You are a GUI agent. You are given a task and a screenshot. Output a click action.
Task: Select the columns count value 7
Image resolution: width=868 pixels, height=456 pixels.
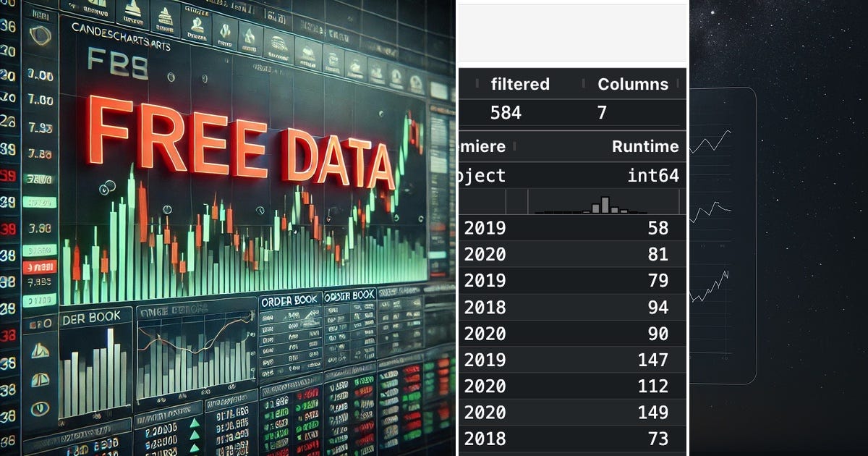602,112
